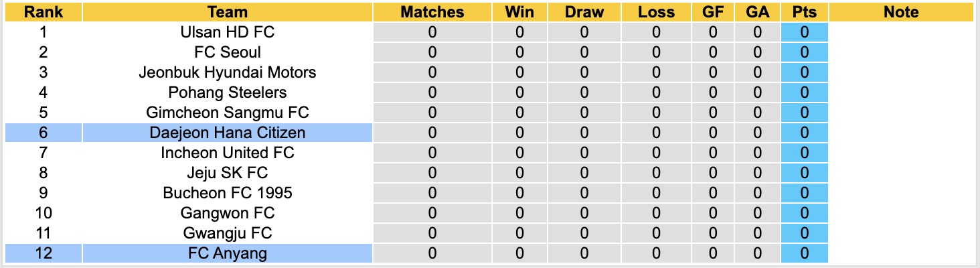This screenshot has width=980, height=268.
Task: Open Pohang Steelers team entry
Action: [x=228, y=92]
